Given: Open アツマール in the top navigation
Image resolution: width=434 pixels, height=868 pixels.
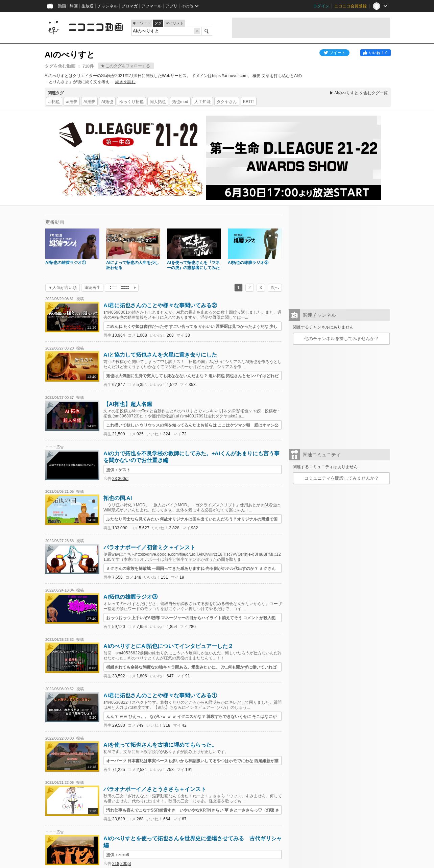Looking at the screenshot, I should [151, 6].
